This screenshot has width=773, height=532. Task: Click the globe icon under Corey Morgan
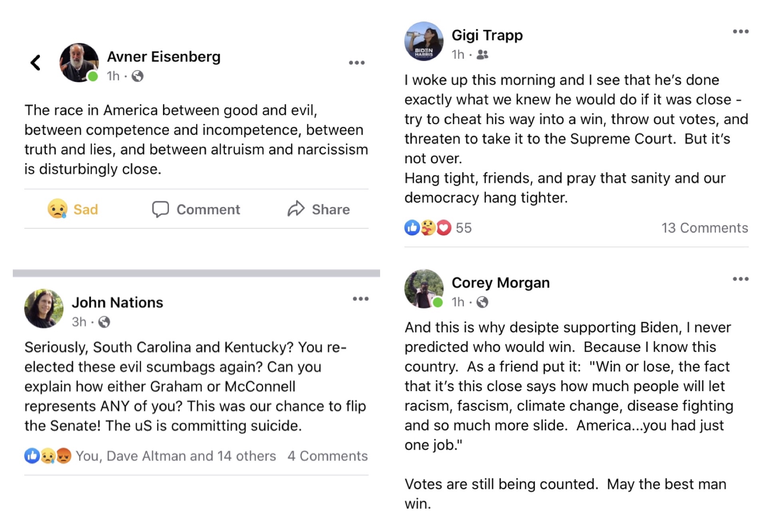pos(482,302)
